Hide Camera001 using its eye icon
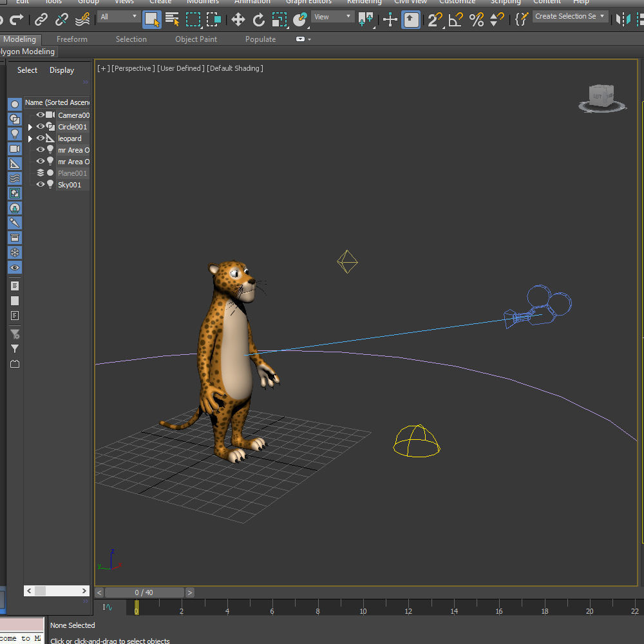Screen dimensions: 644x644 [40, 115]
